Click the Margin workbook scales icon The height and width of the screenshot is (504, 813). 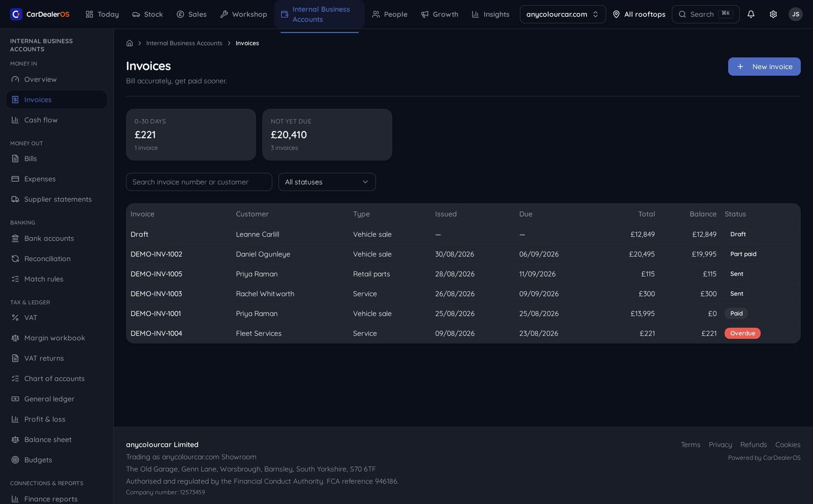pos(15,338)
